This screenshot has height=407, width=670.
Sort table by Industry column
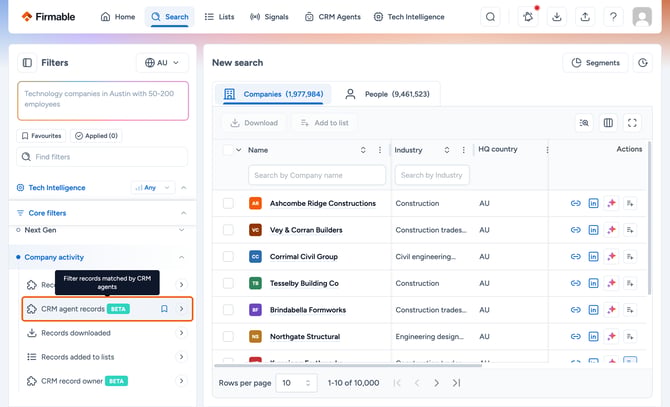[x=447, y=150]
